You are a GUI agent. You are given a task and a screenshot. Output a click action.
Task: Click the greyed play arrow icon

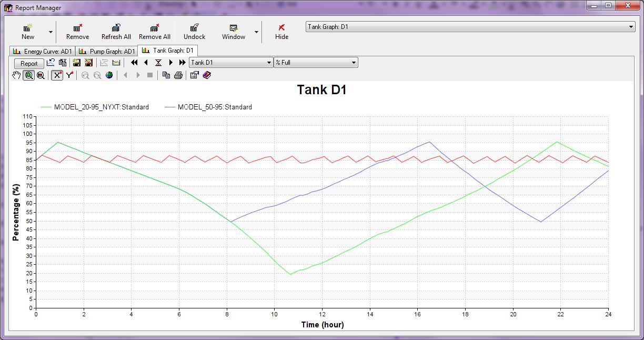[138, 75]
